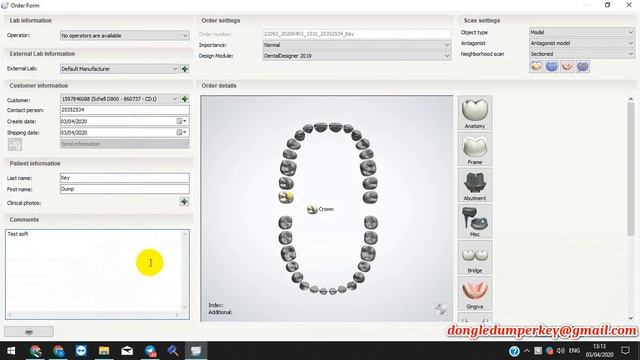640x360 pixels.
Task: Select the Anatomy restoration type
Action: [x=475, y=113]
